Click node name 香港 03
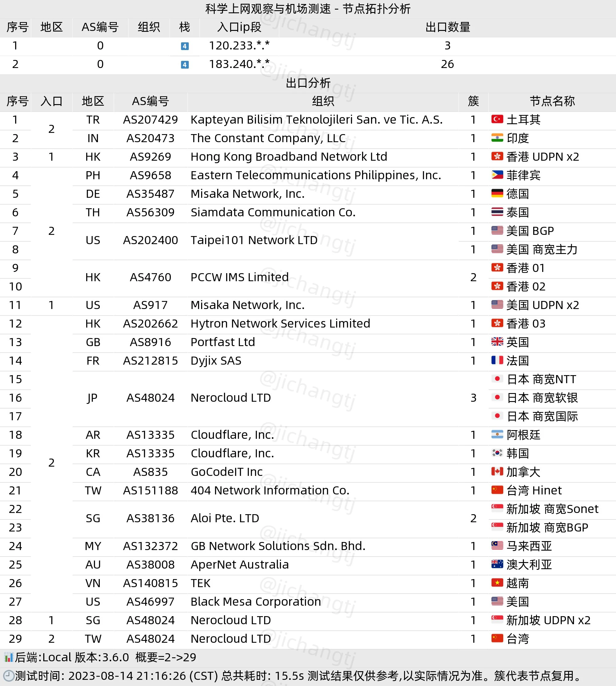 point(526,323)
